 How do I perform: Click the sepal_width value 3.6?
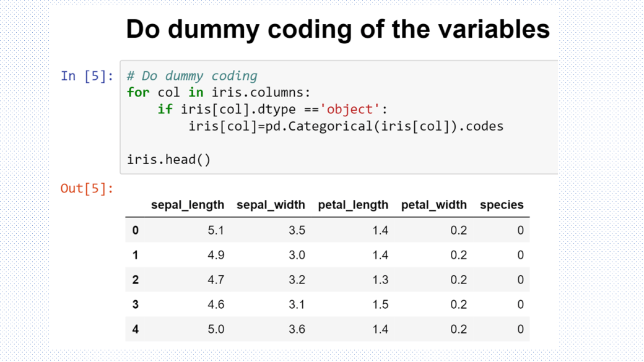pyautogui.click(x=297, y=329)
